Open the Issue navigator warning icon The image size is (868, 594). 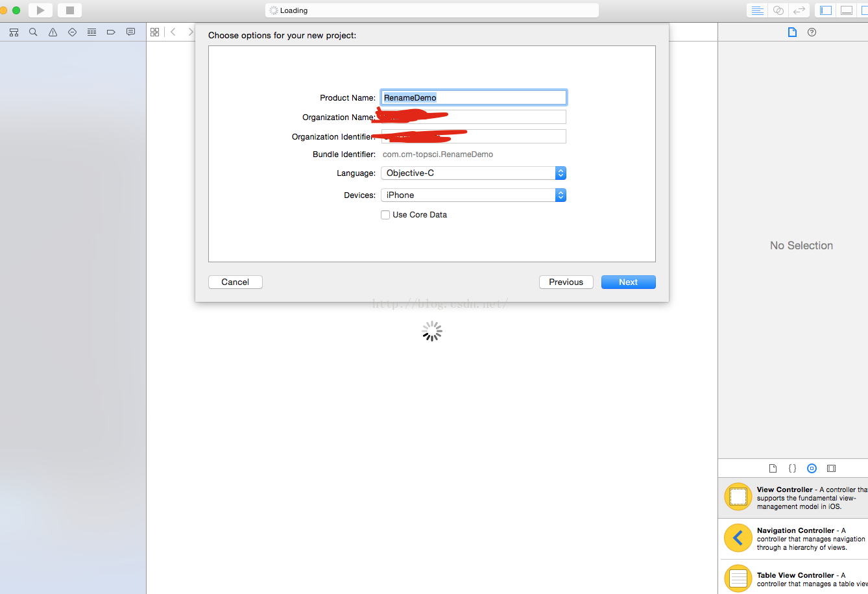point(53,32)
